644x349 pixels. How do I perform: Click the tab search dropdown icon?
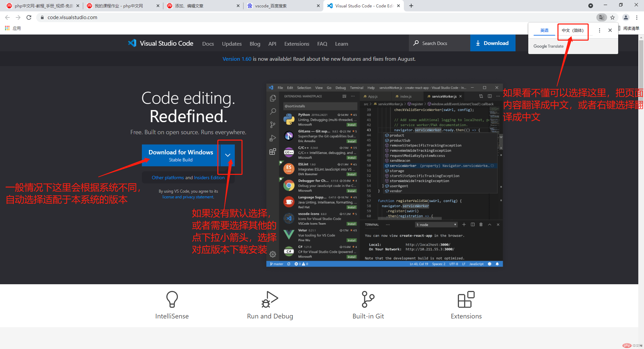[591, 6]
